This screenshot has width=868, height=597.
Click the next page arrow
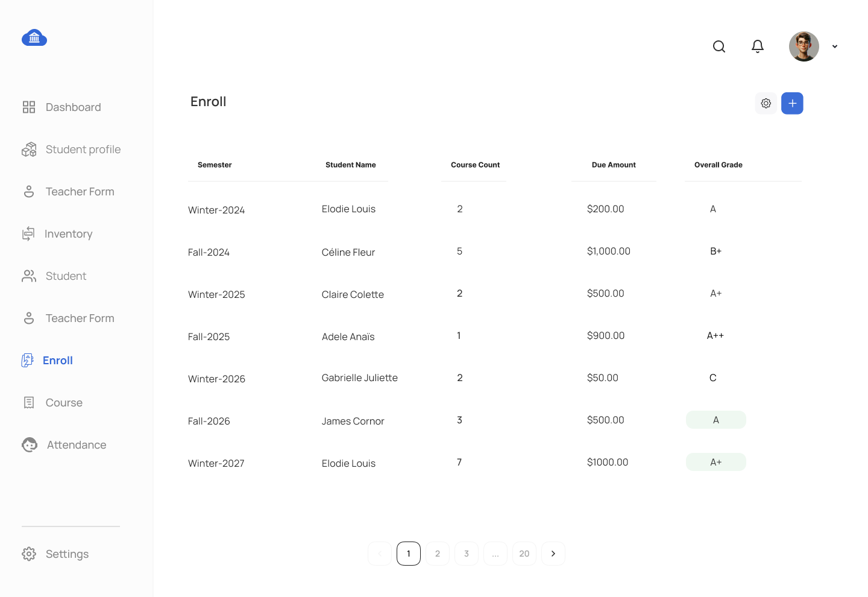553,554
